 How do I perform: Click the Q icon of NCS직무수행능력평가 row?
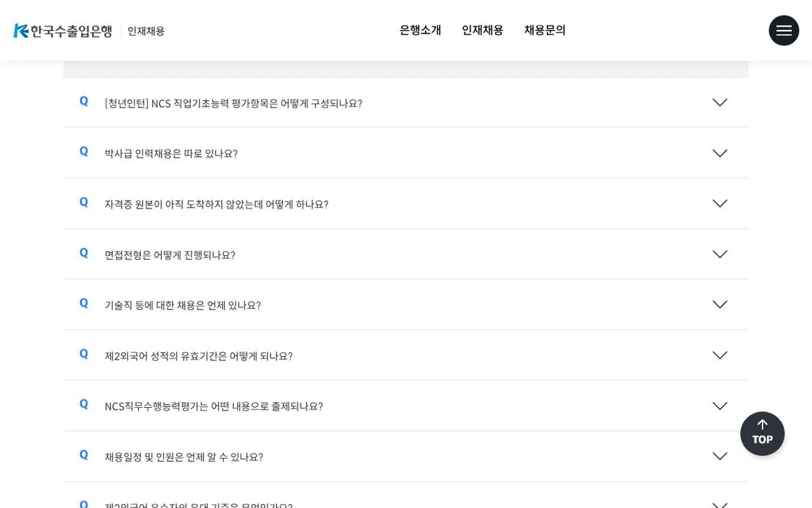pos(84,404)
